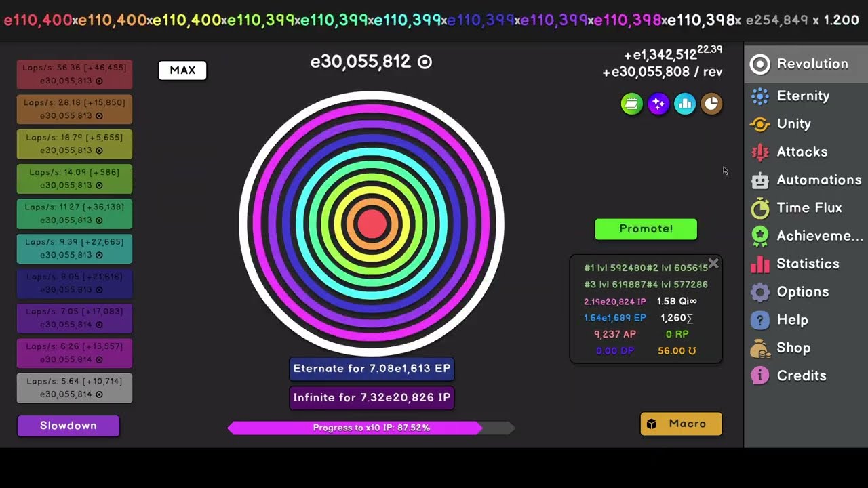Click the Unity orange orbit icon

pyautogui.click(x=760, y=124)
